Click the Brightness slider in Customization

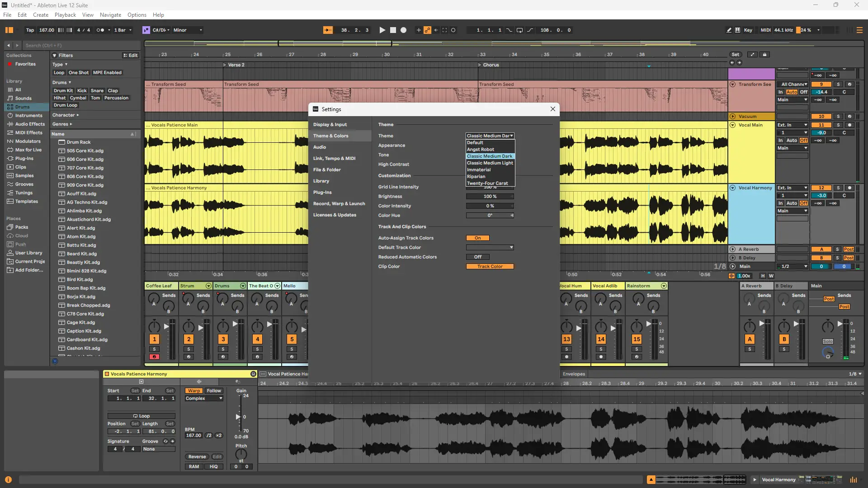490,197
